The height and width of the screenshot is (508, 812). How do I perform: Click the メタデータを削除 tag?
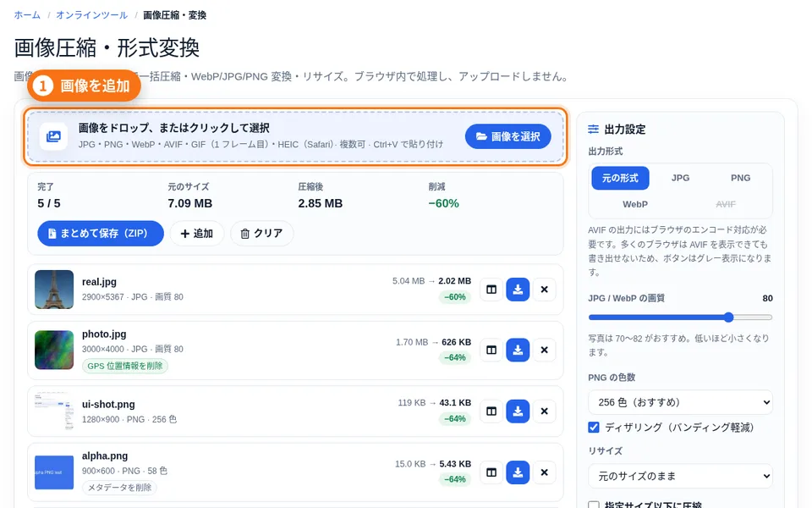click(119, 488)
